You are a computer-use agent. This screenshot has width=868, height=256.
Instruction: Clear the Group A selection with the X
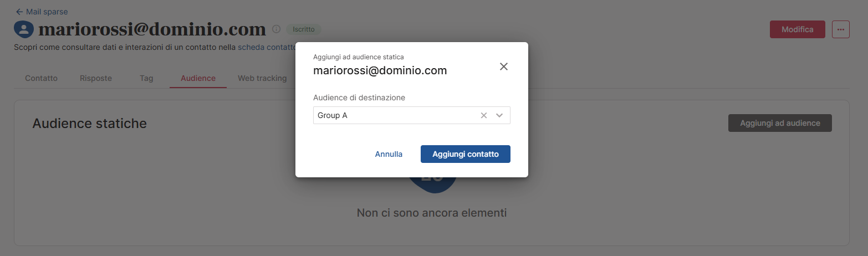point(483,115)
